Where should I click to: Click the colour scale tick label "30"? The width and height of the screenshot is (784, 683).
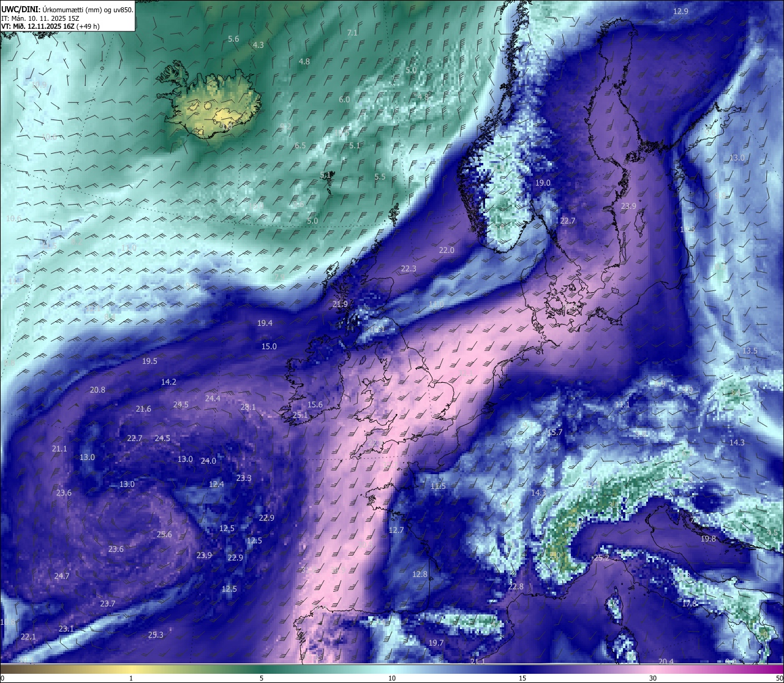(653, 678)
